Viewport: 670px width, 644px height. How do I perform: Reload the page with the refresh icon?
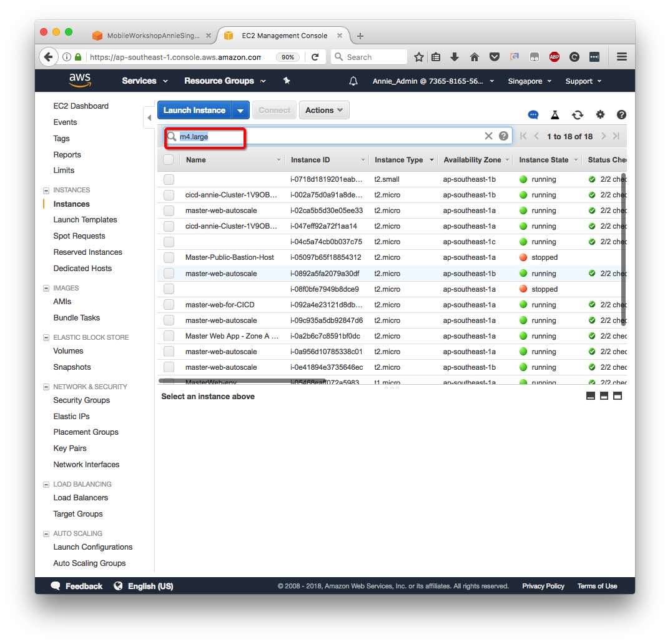pyautogui.click(x=315, y=57)
